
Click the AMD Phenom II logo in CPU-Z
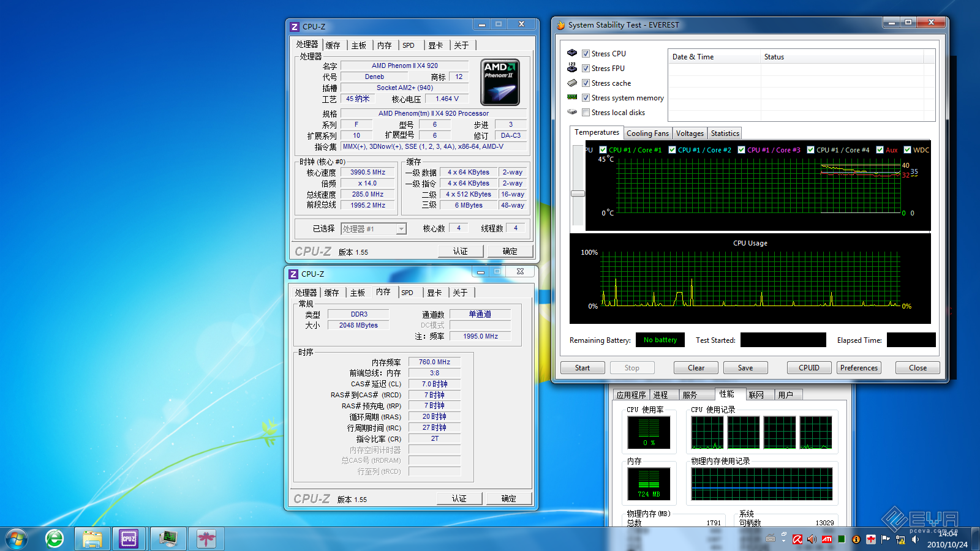pos(500,82)
